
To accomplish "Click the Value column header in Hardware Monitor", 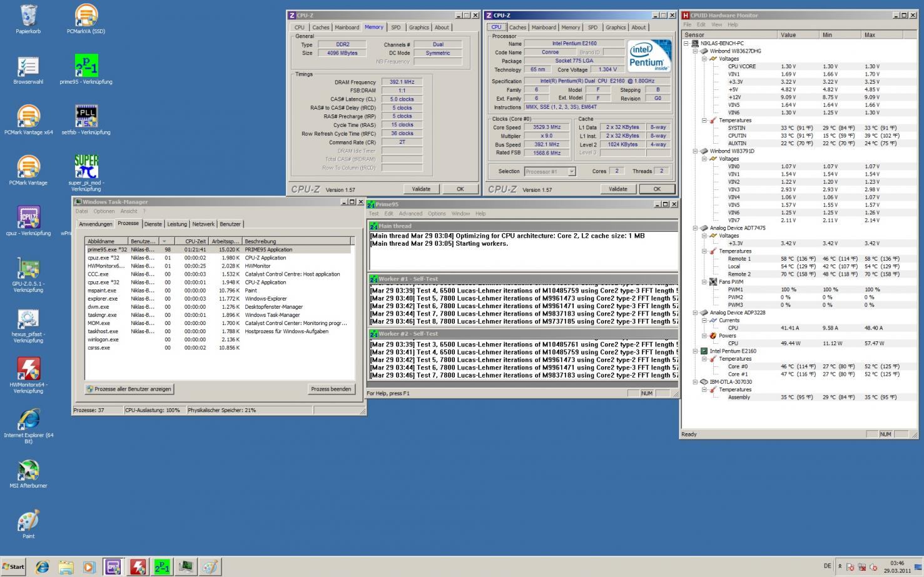I will 798,35.
